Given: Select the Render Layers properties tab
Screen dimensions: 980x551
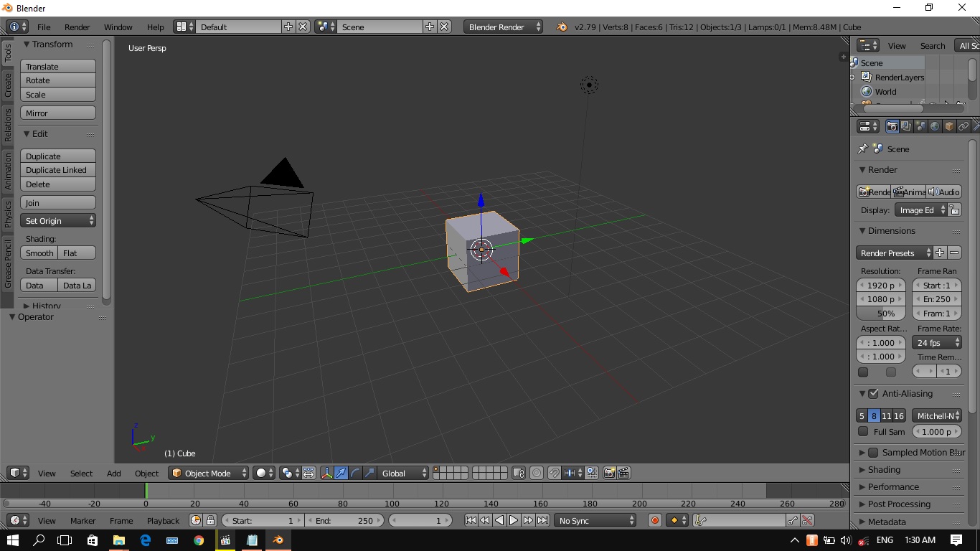Looking at the screenshot, I should [905, 126].
